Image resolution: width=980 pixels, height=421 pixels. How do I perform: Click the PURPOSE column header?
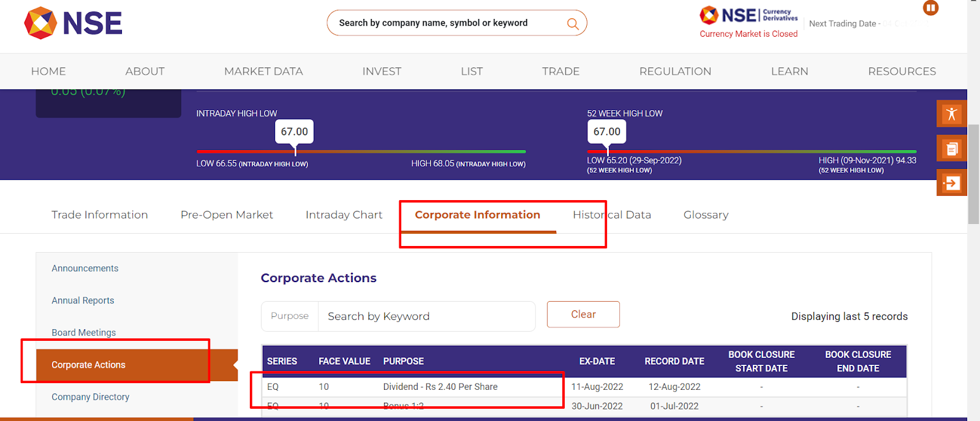tap(404, 362)
